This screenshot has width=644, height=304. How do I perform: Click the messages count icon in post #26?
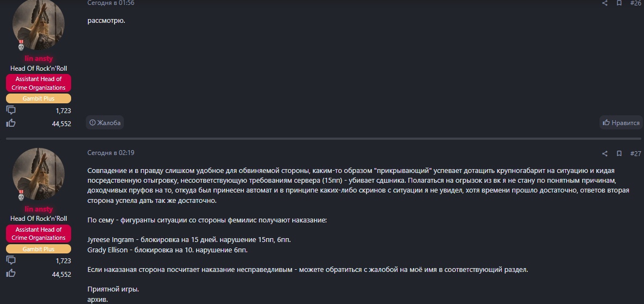pos(11,110)
